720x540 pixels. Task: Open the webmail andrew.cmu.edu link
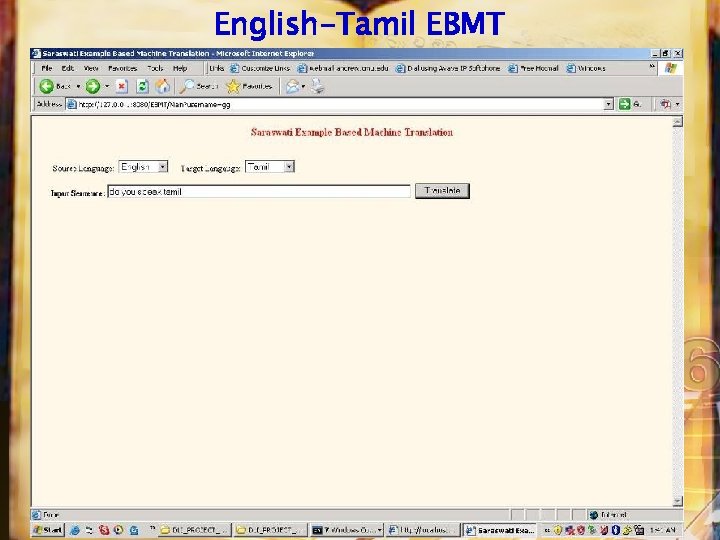click(x=343, y=68)
